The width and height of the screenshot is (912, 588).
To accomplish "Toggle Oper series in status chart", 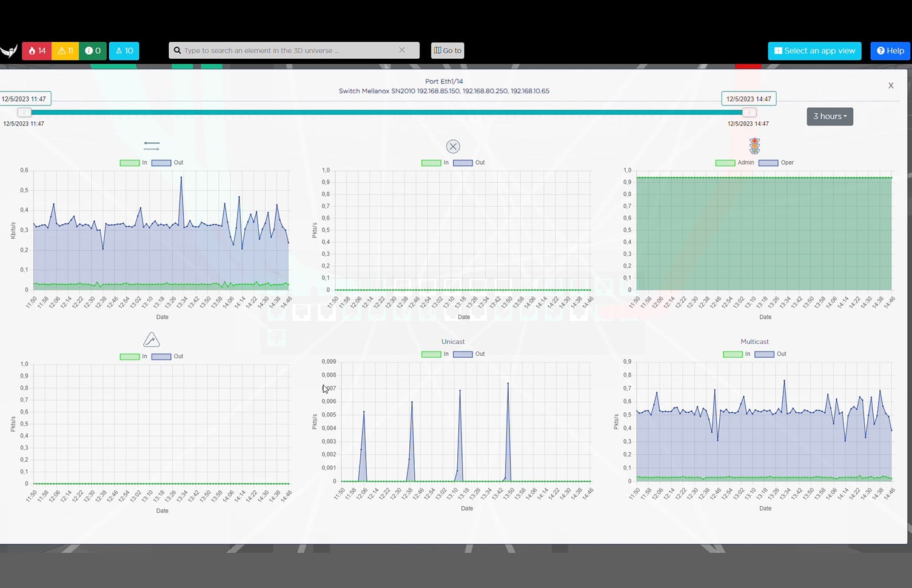I will 776,162.
